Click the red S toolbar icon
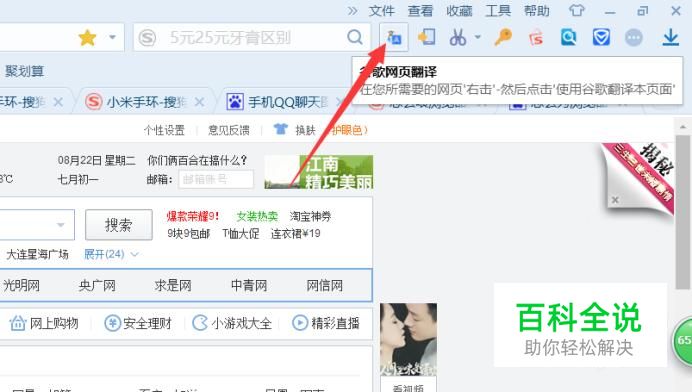Image resolution: width=692 pixels, height=392 pixels. pos(536,38)
